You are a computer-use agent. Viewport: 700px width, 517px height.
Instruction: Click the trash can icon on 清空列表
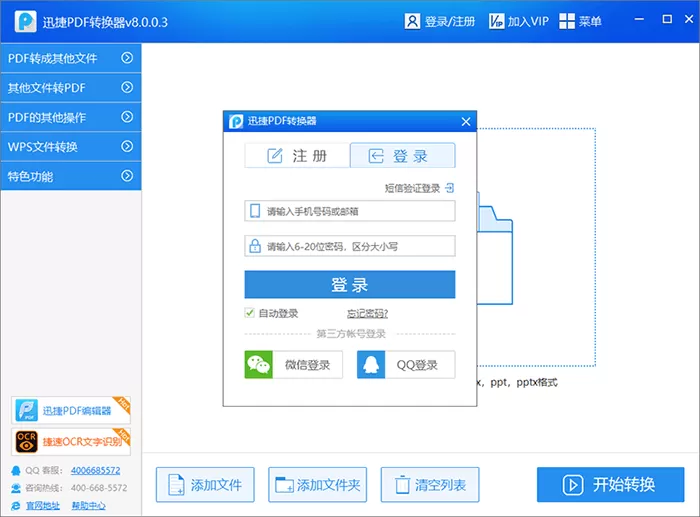[402, 484]
